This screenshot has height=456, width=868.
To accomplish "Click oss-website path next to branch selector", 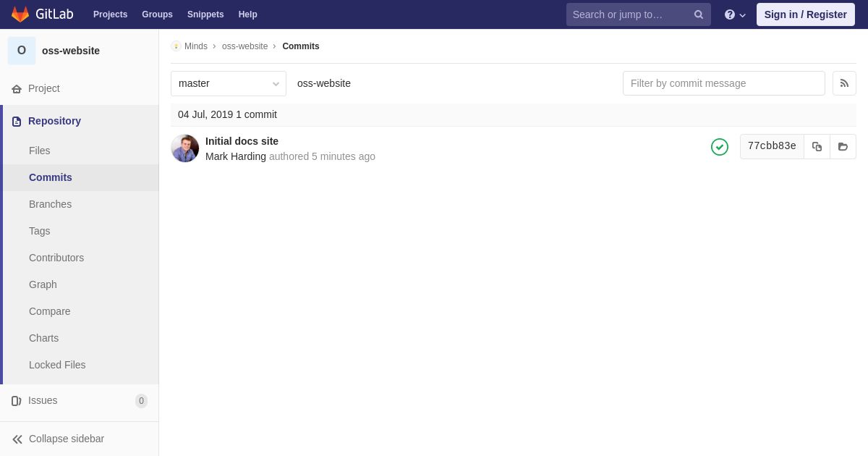I will (x=324, y=83).
